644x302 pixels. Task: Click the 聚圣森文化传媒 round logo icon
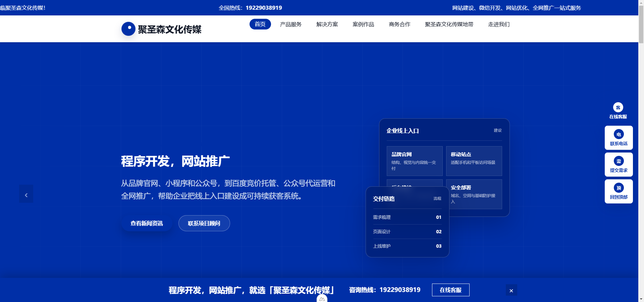128,29
